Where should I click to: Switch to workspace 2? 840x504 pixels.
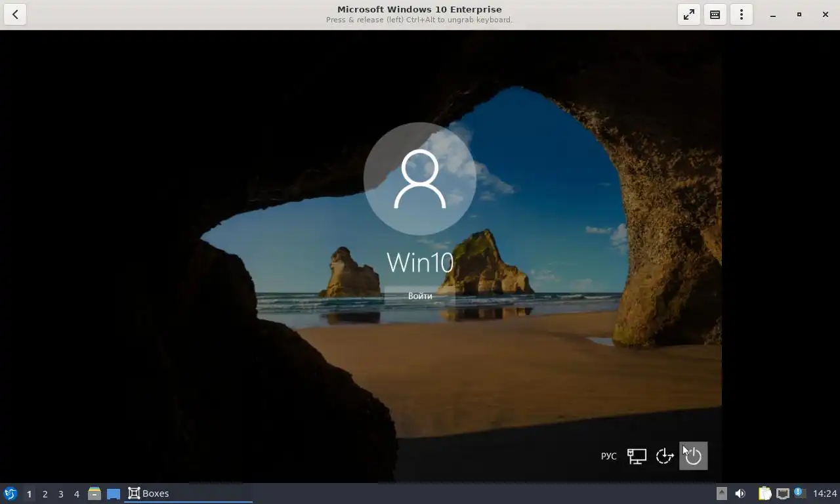[45, 493]
